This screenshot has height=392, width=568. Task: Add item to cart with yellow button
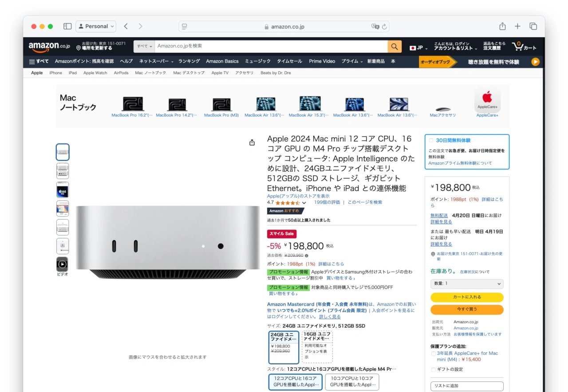point(467,297)
